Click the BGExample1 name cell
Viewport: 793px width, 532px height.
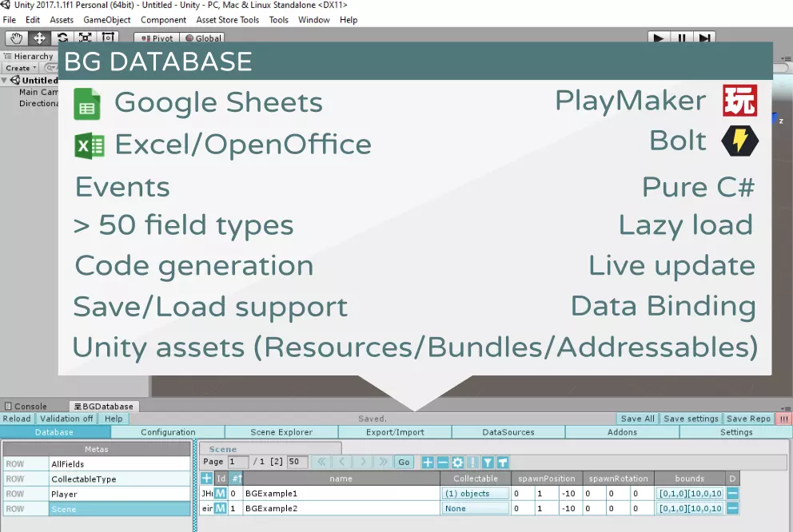[341, 493]
